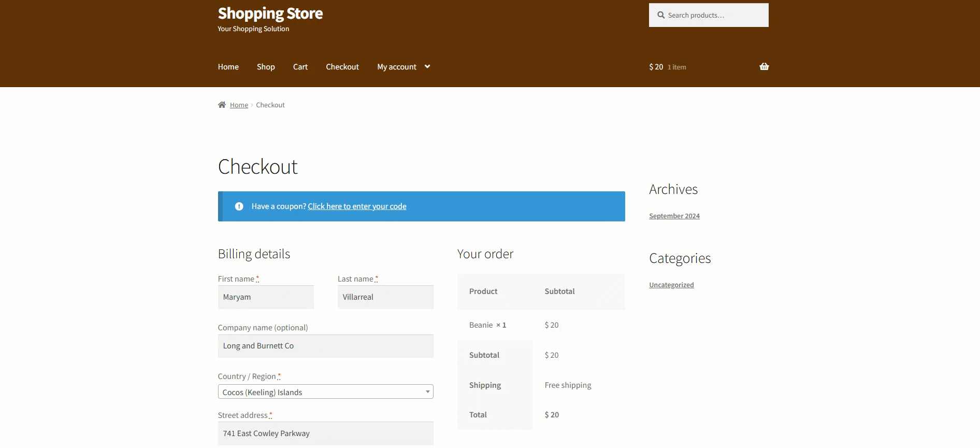980x448 pixels.
Task: Open the September 2024 archive link
Action: click(x=674, y=216)
